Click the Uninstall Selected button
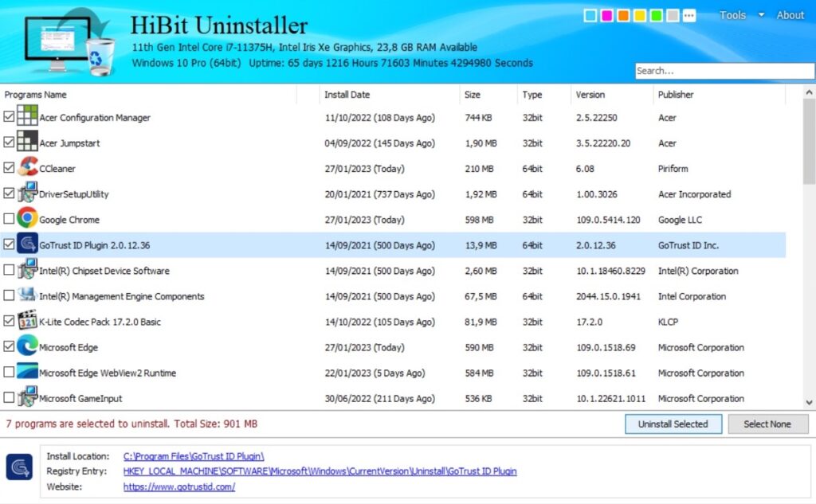 coord(673,424)
